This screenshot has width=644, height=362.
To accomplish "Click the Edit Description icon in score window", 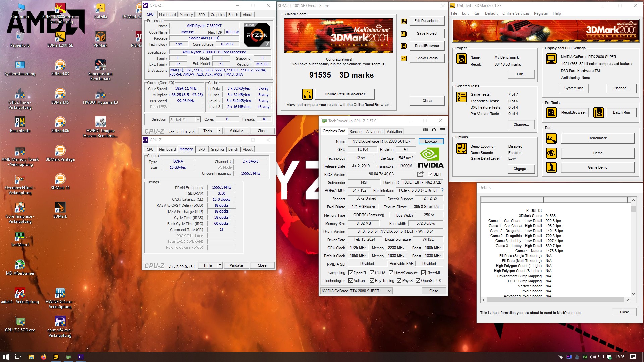I will tap(404, 21).
